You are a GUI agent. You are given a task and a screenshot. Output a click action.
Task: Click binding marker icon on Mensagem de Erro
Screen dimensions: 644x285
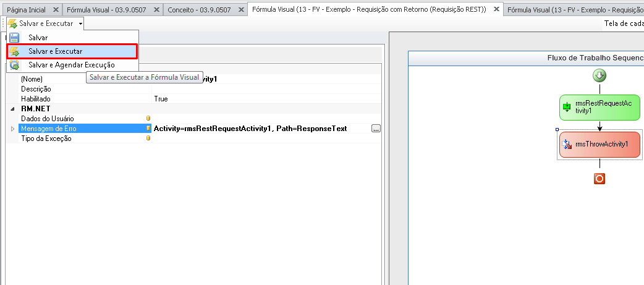[148, 128]
